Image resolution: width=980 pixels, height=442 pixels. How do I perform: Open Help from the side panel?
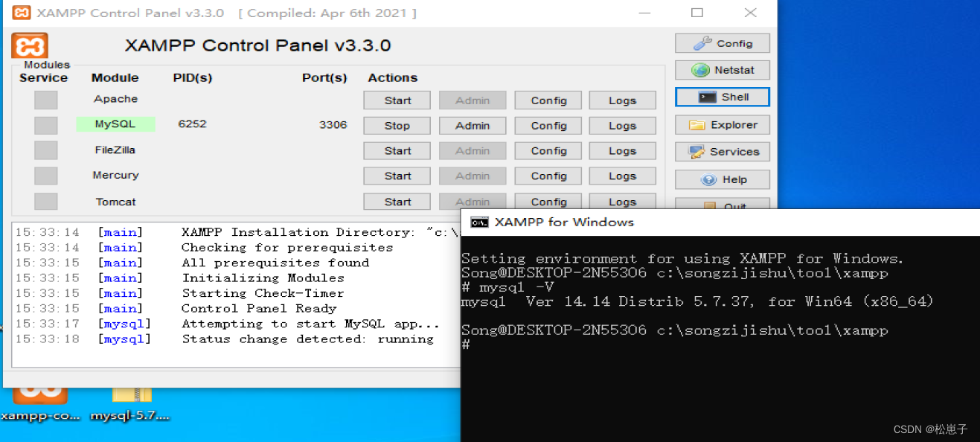(x=723, y=179)
